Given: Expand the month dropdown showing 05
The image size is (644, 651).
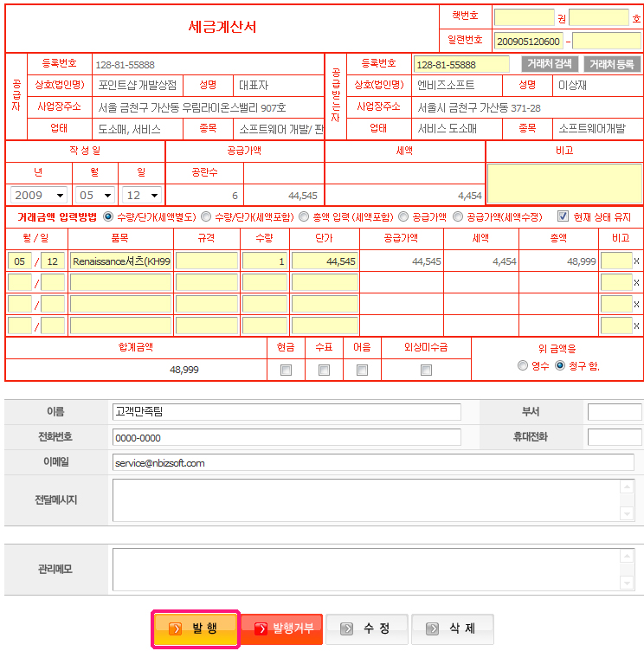Looking at the screenshot, I should click(94, 196).
